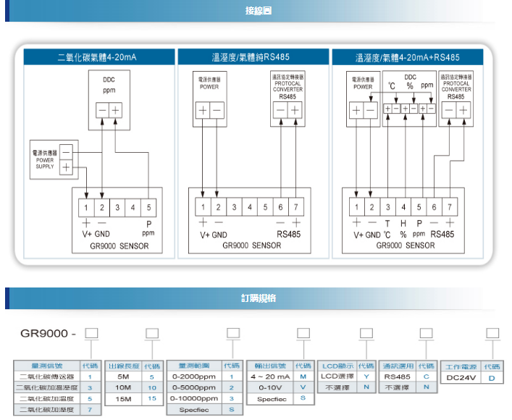Select the DC24V power cell
The width and height of the screenshot is (512, 420).
[x=461, y=378]
